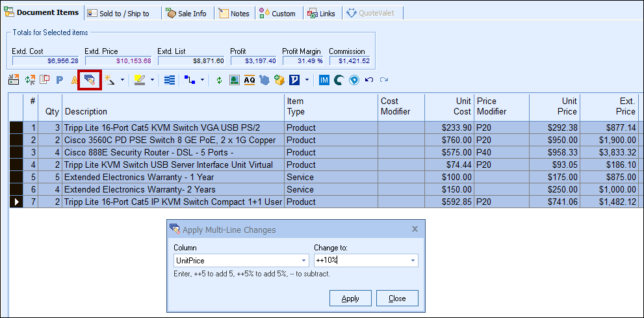Click the row selector for row 1
Image resolution: width=644 pixels, height=318 pixels.
[x=16, y=127]
